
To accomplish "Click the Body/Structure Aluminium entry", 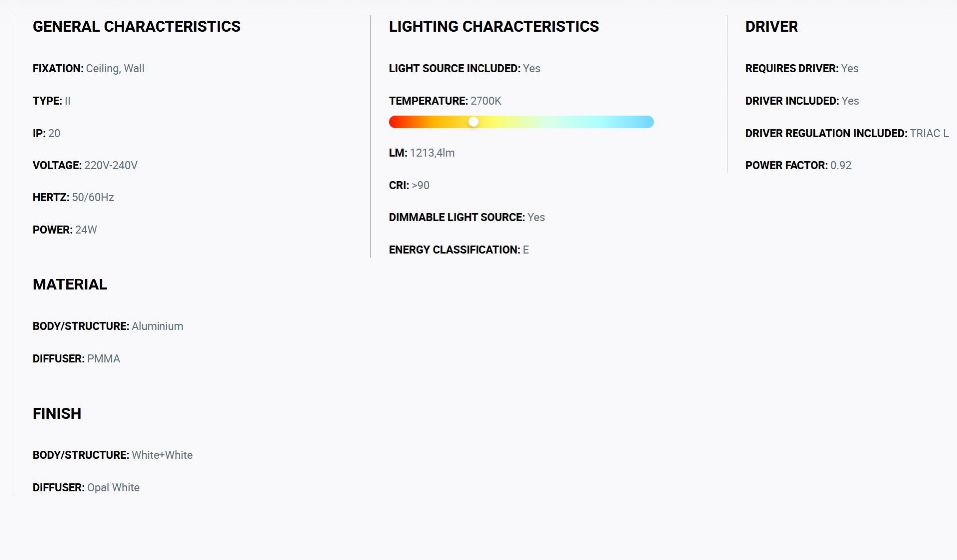I will pos(108,326).
